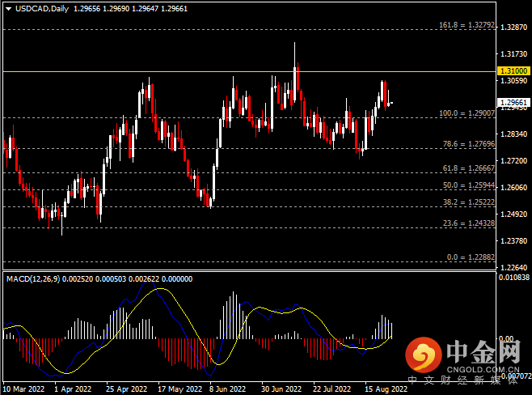Select the 15 Aug 2022 date marker

382,389
